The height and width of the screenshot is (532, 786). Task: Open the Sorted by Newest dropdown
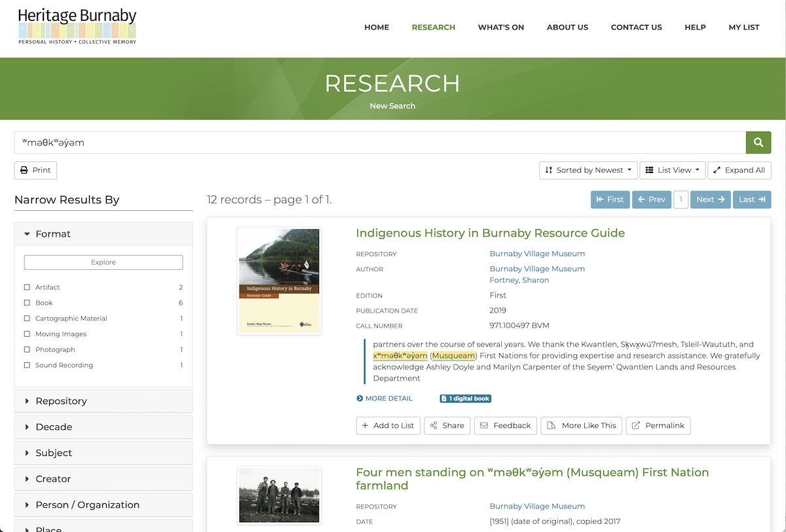[588, 170]
